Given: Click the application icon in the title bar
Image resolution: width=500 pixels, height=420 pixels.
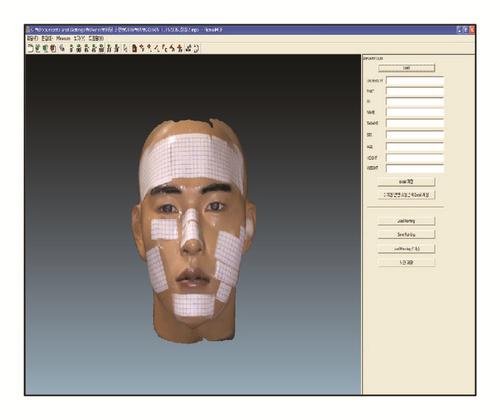Looking at the screenshot, I should (28, 30).
